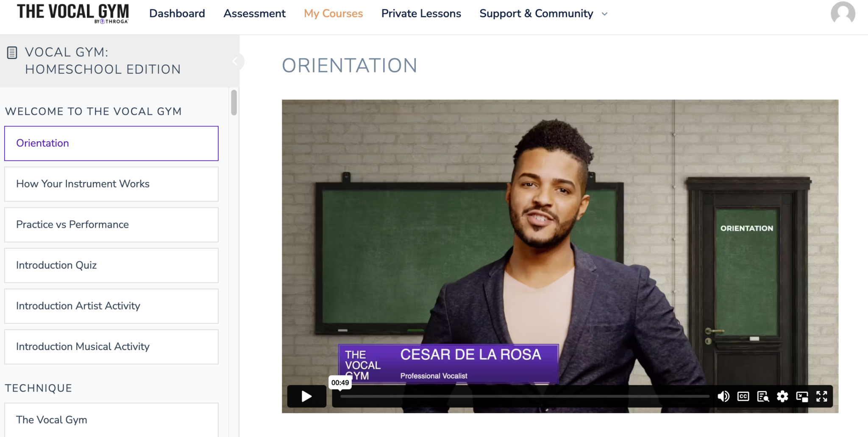Click the user profile avatar
Image resolution: width=868 pixels, height=437 pixels.
[x=843, y=14]
